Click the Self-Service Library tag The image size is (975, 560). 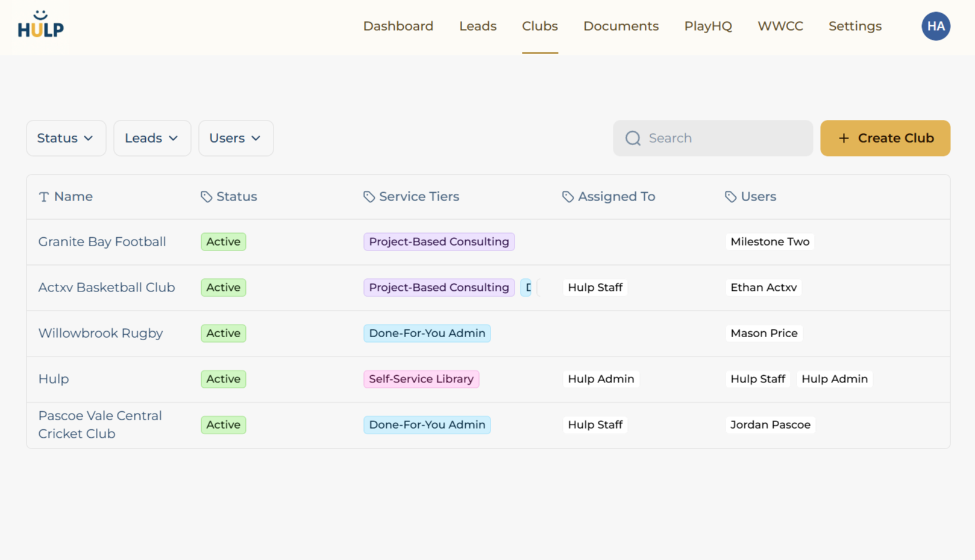pos(421,379)
